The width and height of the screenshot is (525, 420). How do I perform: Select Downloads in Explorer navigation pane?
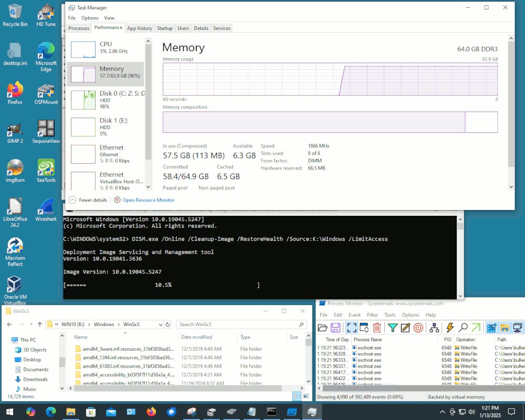31,379
